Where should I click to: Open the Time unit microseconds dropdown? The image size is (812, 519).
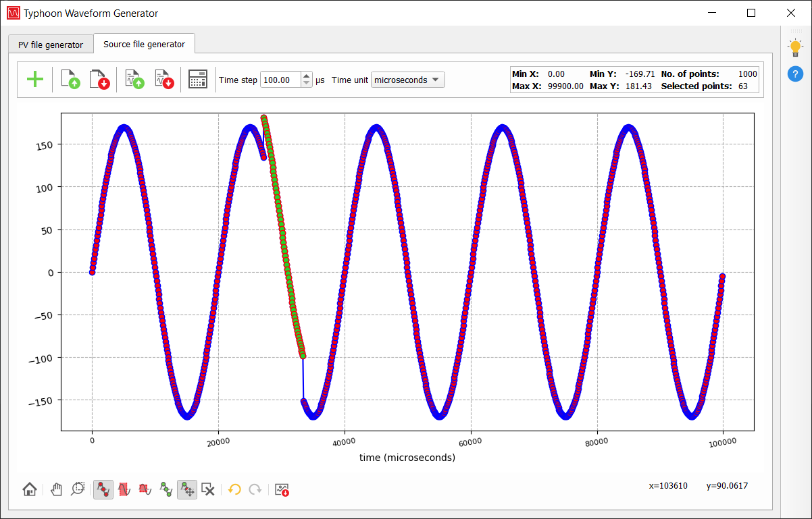pyautogui.click(x=407, y=80)
